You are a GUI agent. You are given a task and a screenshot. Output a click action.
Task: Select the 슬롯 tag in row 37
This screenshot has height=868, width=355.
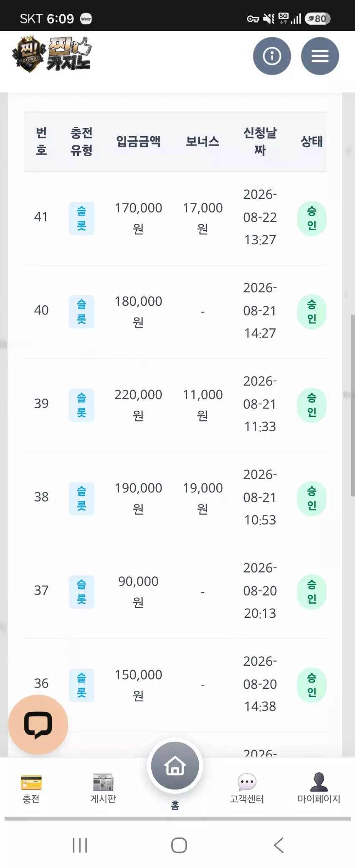(81, 592)
